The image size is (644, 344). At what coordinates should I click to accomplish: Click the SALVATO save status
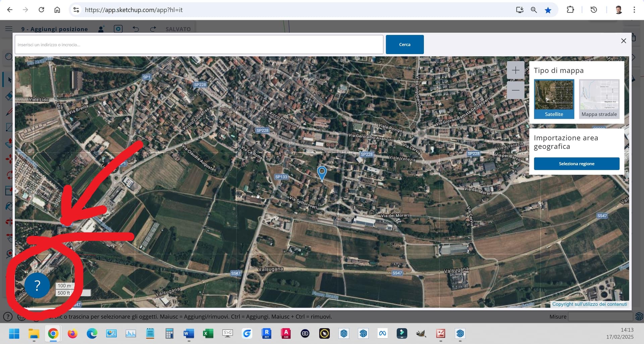[x=178, y=29]
